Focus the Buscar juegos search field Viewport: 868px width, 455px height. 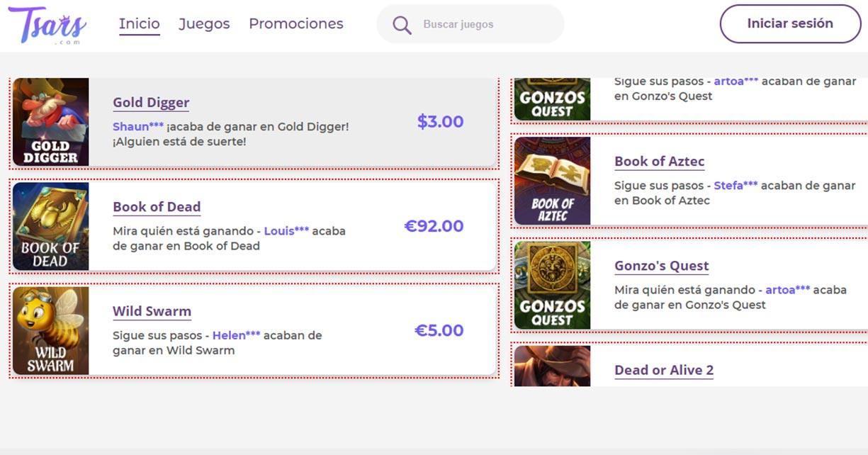tap(482, 25)
